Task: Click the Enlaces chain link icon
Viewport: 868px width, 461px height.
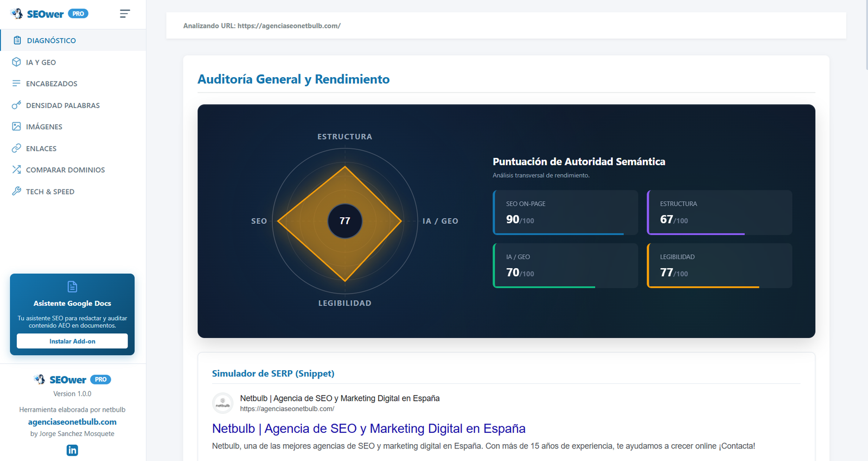Action: coord(16,148)
